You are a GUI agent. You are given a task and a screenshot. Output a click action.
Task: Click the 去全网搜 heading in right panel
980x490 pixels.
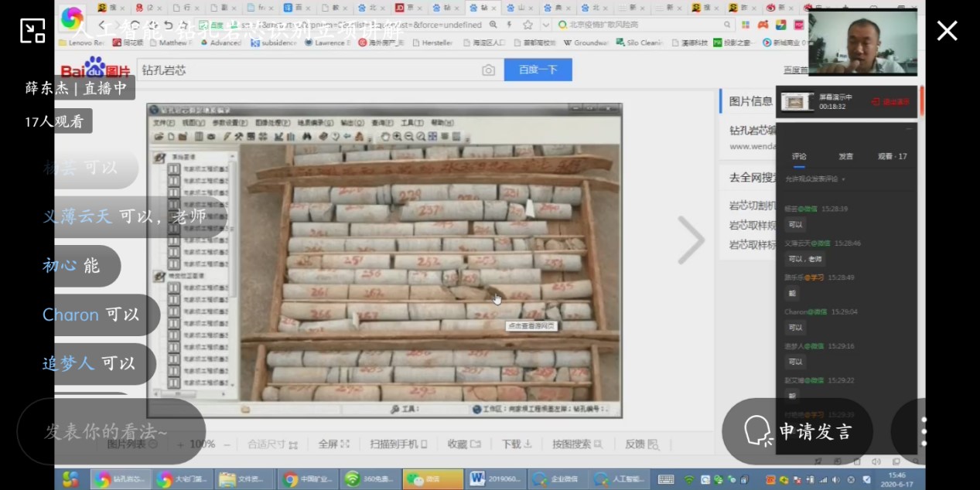pos(754,178)
